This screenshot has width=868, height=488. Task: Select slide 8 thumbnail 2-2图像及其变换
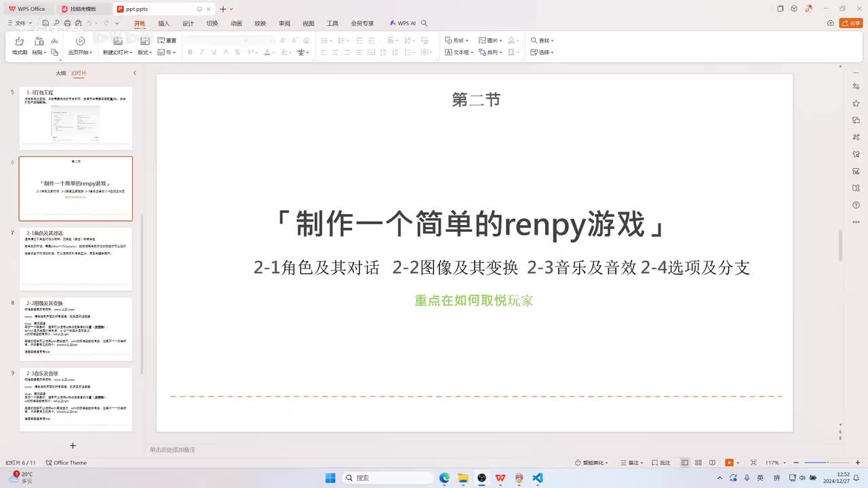tap(76, 329)
